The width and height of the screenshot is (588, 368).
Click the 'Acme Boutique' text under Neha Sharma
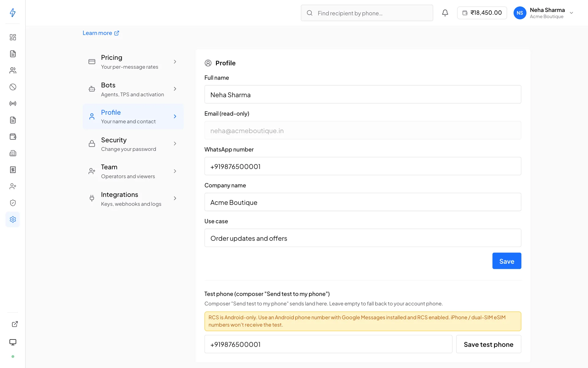pyautogui.click(x=546, y=17)
